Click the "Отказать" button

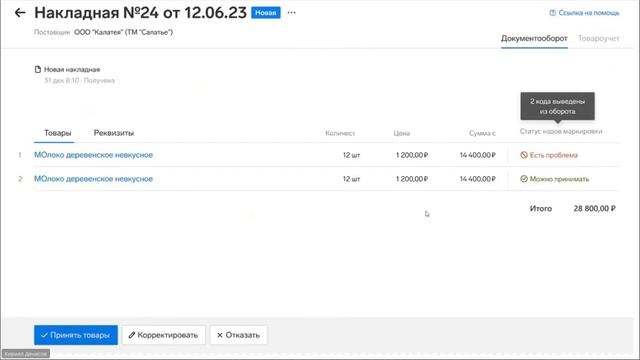coord(238,335)
